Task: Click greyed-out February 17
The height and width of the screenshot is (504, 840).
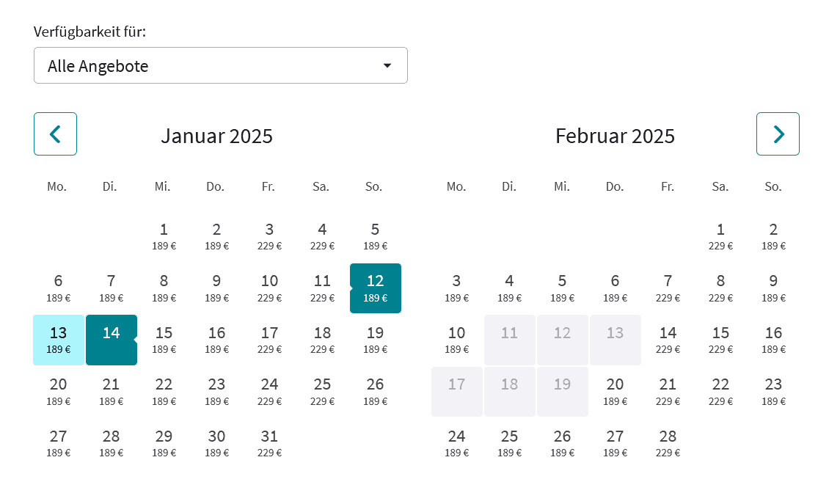Action: [456, 391]
